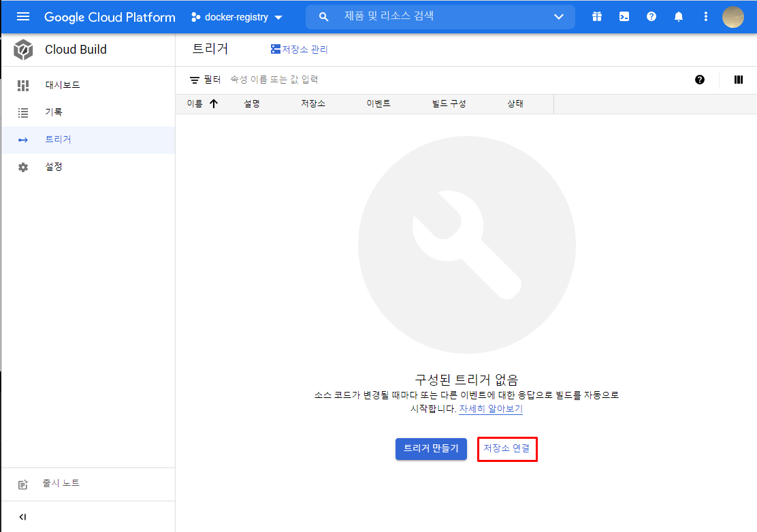This screenshot has width=757, height=532.
Task: Open the 설정 settings menu item
Action: point(88,167)
